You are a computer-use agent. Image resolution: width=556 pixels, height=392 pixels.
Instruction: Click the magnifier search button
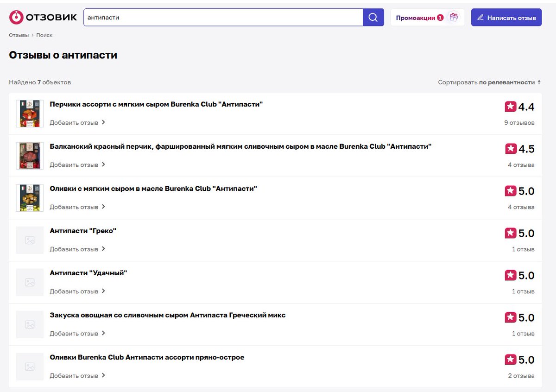[373, 17]
